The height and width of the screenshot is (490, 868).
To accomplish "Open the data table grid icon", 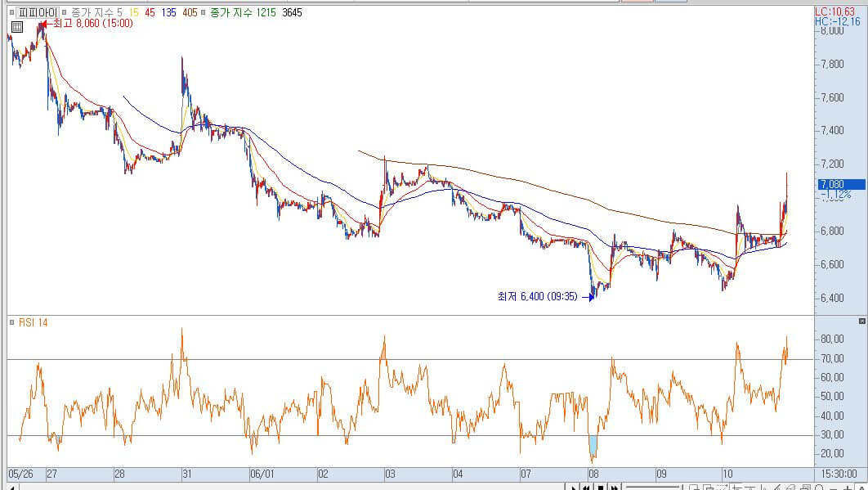I will (x=17, y=27).
